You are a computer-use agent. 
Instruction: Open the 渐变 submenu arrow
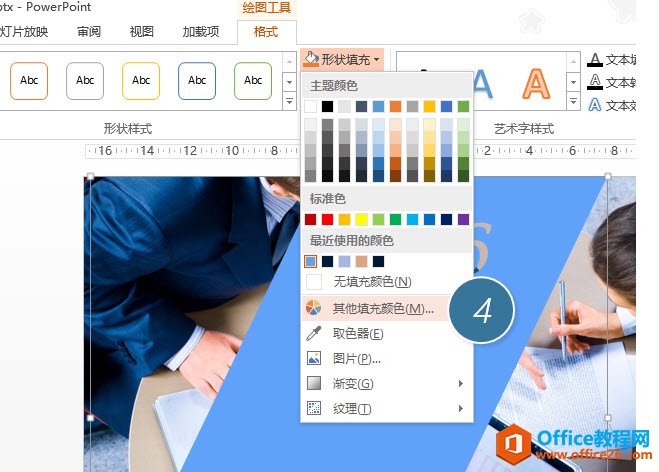[x=461, y=383]
